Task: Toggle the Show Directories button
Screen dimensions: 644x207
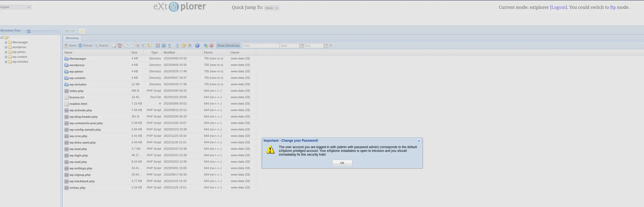Action: coord(228,46)
